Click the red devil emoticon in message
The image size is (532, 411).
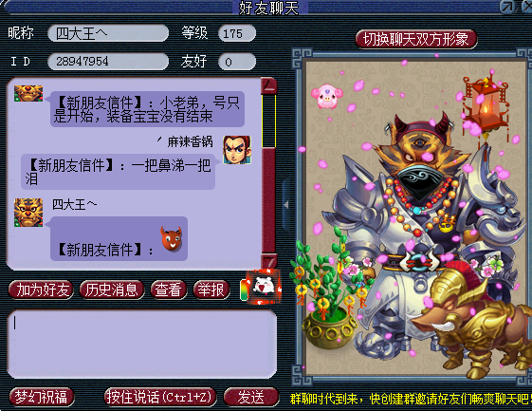pyautogui.click(x=172, y=238)
